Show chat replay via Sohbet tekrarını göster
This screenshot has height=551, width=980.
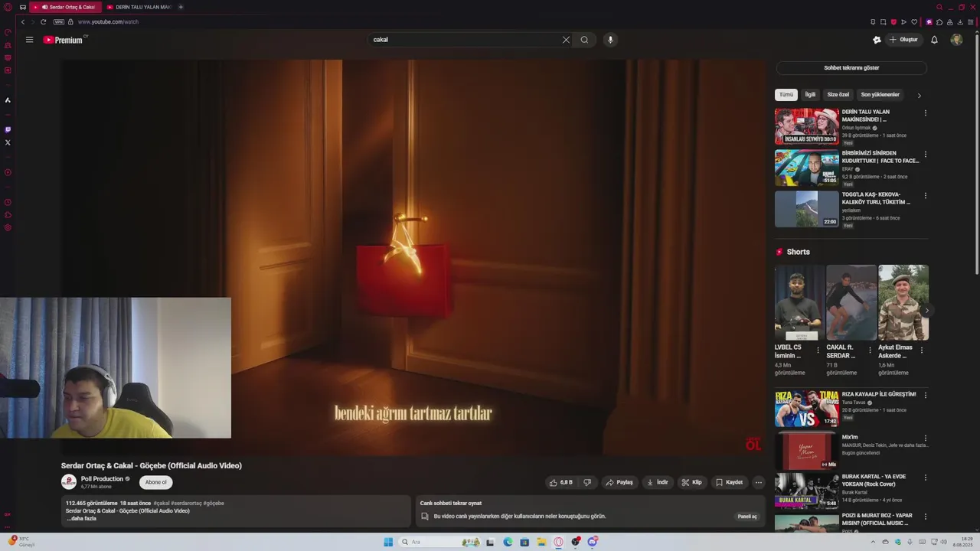click(x=851, y=68)
